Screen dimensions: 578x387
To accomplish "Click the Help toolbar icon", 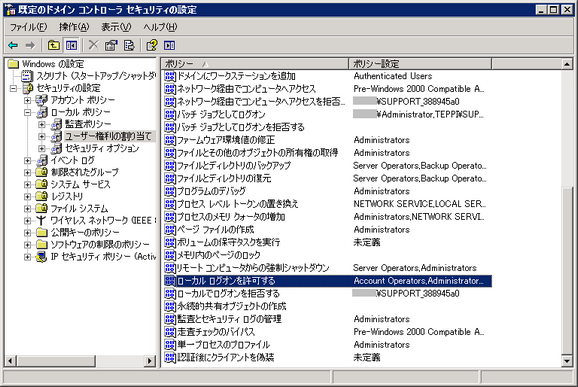I will pyautogui.click(x=152, y=45).
